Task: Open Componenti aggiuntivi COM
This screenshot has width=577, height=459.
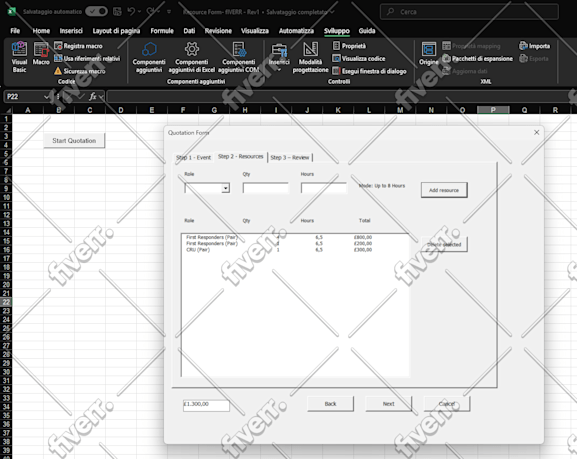Action: click(x=238, y=57)
